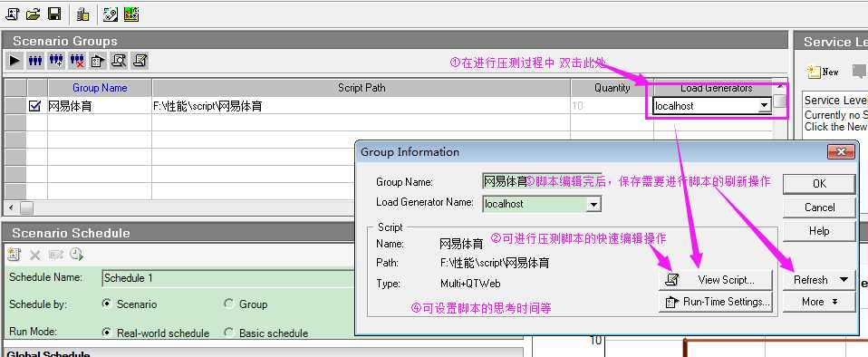Remove group with the people red-X icon

click(78, 61)
